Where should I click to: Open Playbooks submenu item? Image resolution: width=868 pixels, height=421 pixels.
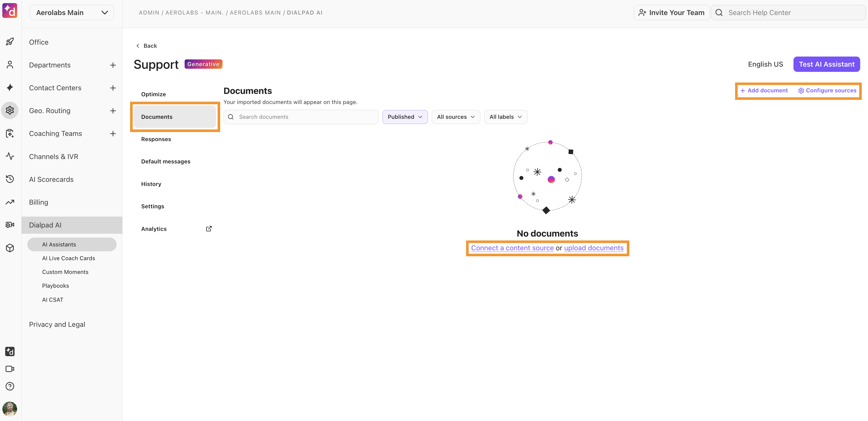pyautogui.click(x=56, y=286)
